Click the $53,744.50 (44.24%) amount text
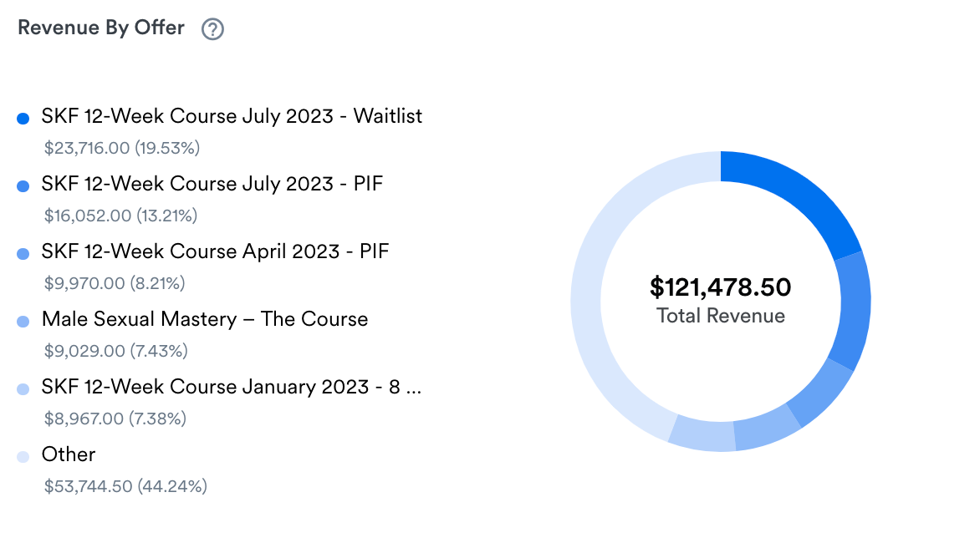 coord(125,486)
